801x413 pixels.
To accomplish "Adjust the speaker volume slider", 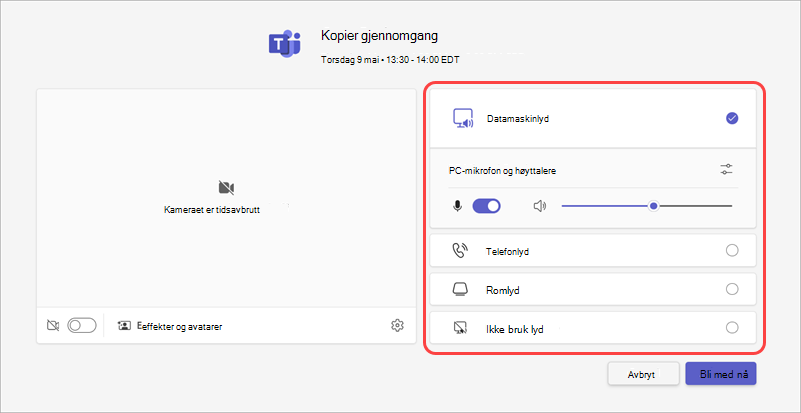I will point(647,206).
